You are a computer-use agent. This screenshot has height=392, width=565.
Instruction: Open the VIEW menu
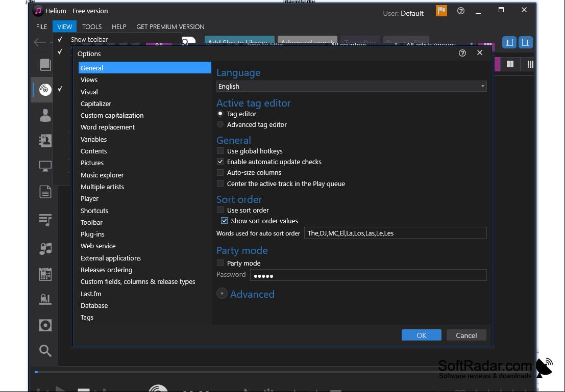click(64, 27)
